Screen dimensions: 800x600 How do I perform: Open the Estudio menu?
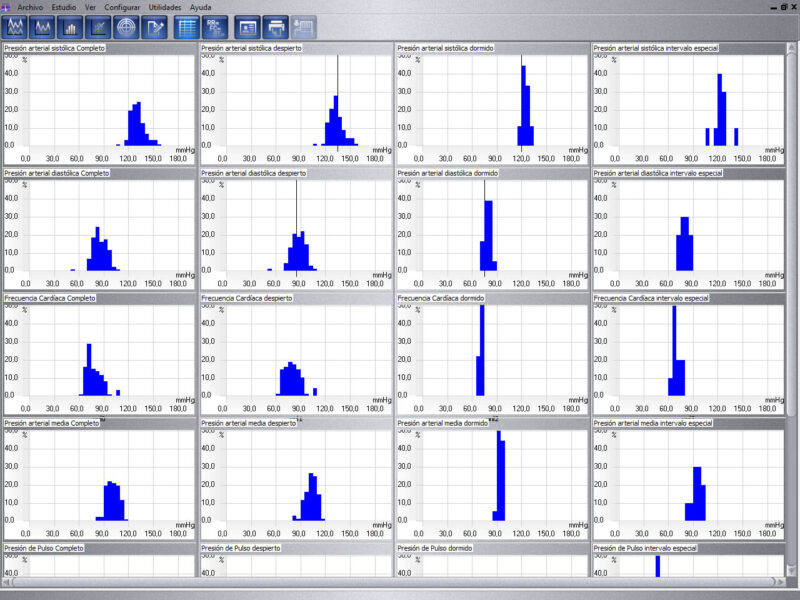pyautogui.click(x=64, y=6)
